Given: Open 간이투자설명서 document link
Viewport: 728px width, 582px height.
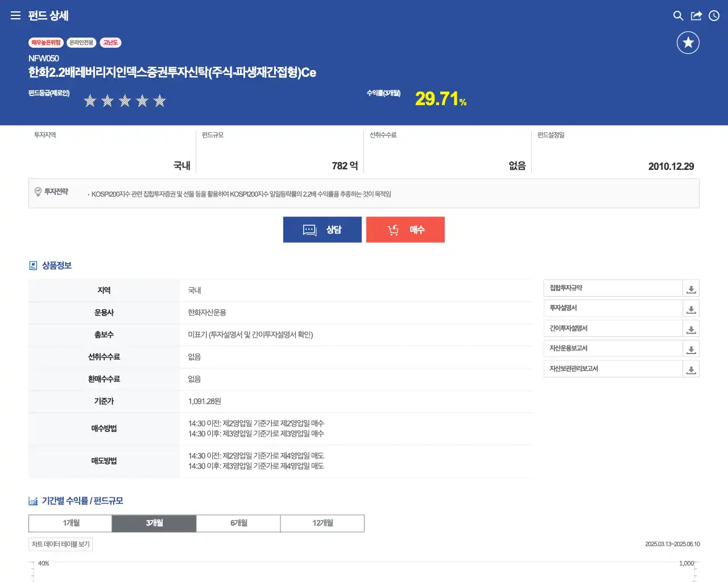Looking at the screenshot, I should pos(613,329).
